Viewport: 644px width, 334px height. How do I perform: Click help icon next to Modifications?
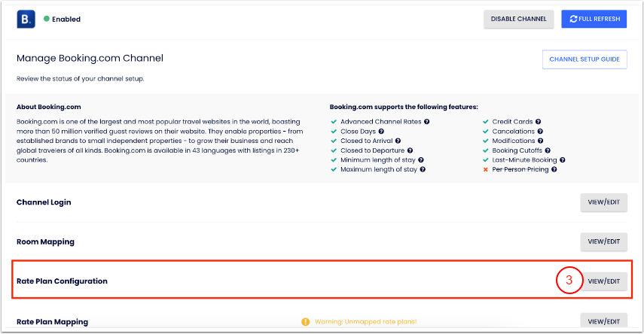point(541,141)
